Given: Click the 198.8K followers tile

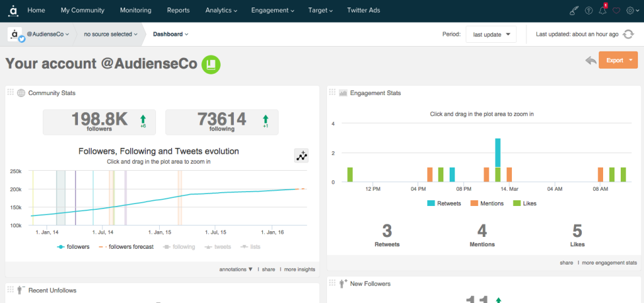Looking at the screenshot, I should click(99, 122).
